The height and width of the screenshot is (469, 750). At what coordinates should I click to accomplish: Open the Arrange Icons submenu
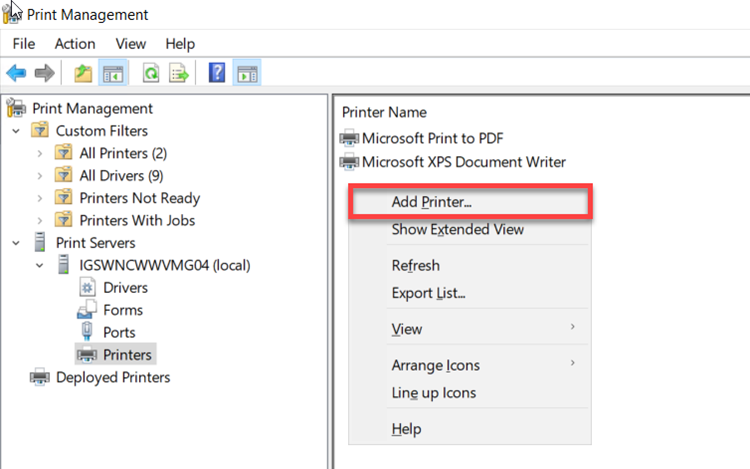[x=435, y=365]
